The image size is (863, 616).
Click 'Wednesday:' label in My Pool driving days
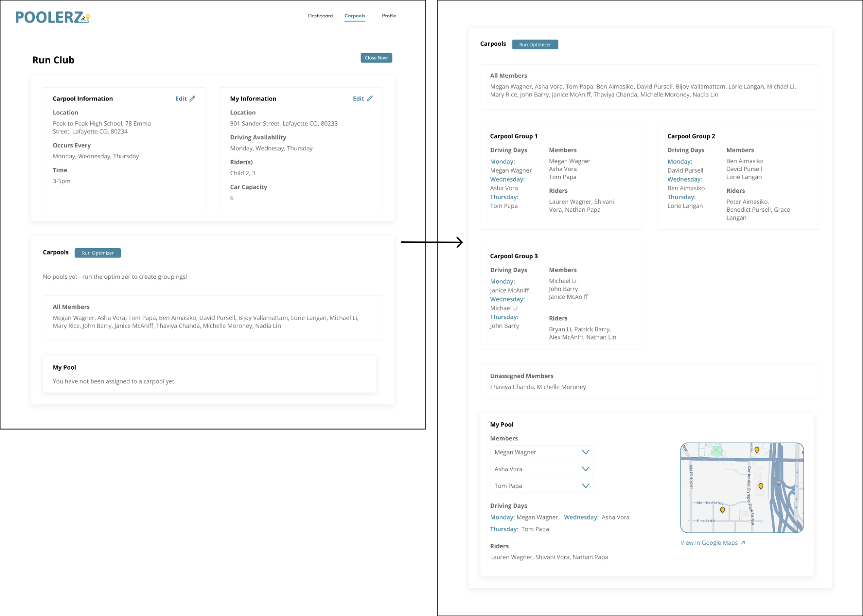point(581,518)
